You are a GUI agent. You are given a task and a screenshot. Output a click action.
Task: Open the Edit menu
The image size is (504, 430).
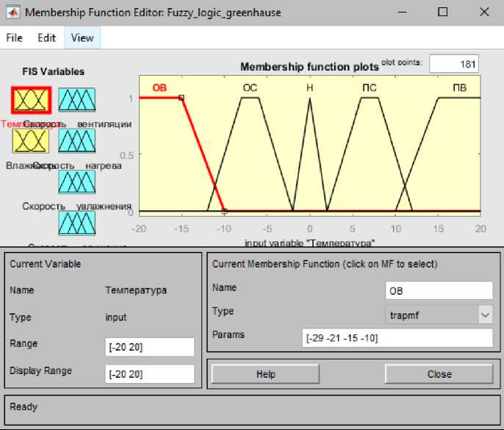pyautogui.click(x=46, y=37)
